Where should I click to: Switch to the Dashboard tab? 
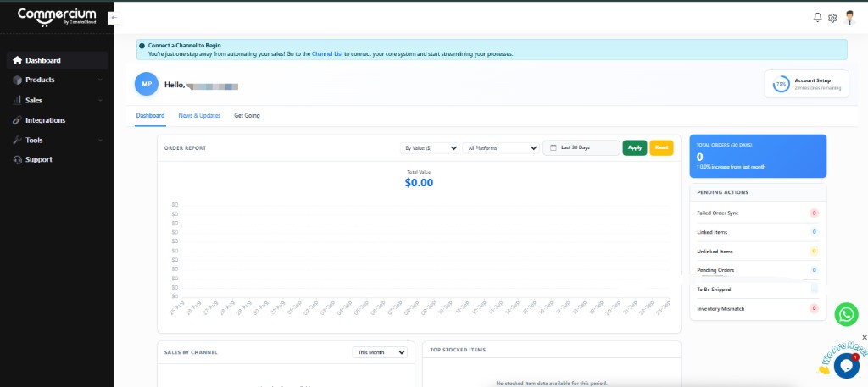click(x=150, y=115)
